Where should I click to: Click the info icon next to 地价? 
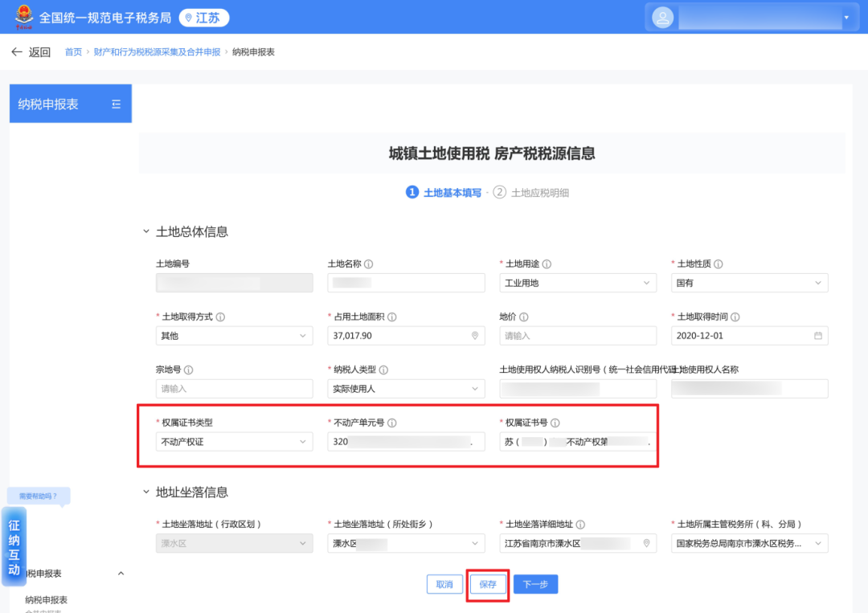(524, 317)
